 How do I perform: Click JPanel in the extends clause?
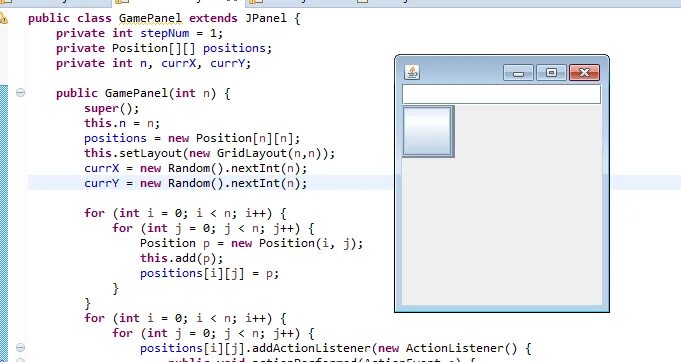[266, 18]
